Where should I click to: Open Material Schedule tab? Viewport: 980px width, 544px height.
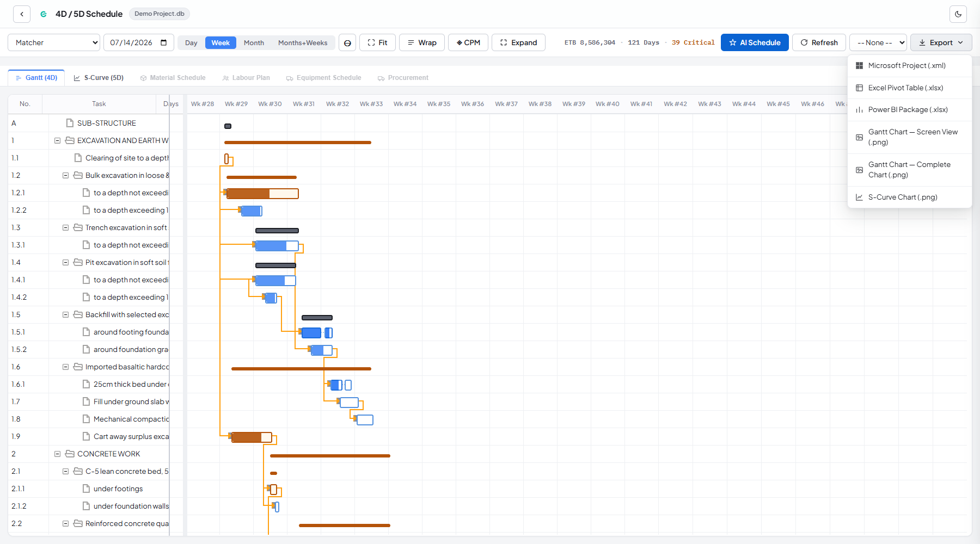click(x=173, y=78)
